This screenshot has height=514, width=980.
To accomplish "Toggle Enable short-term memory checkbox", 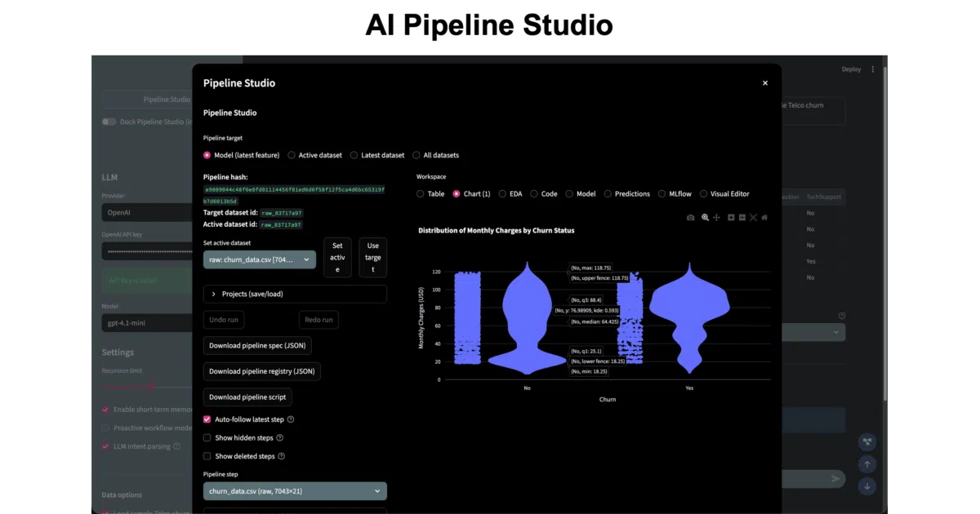I will click(x=105, y=410).
